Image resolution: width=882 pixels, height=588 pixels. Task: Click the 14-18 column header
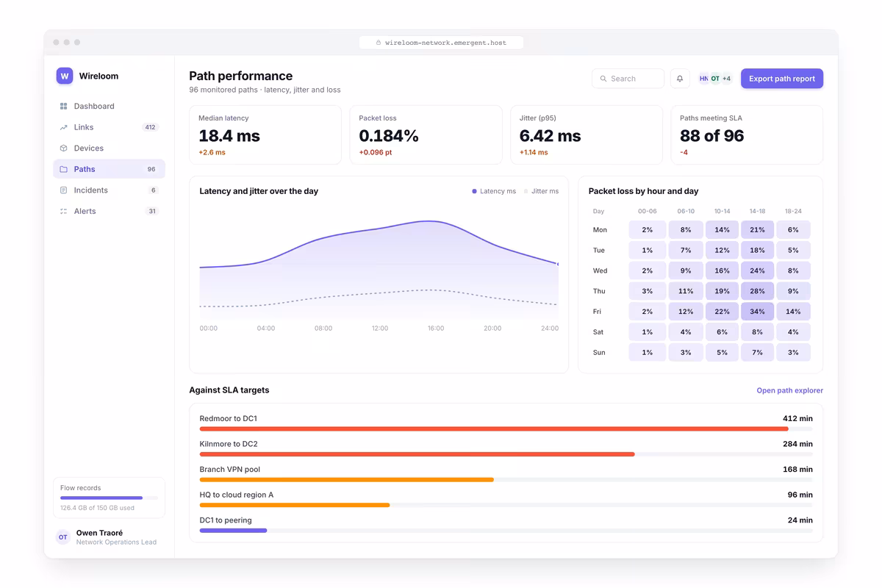click(757, 211)
